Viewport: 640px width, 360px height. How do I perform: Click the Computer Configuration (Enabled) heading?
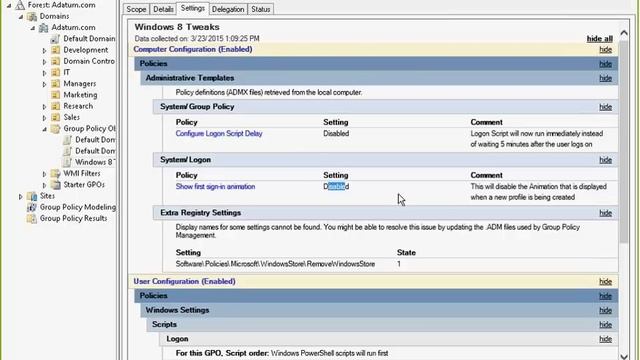coord(193,49)
